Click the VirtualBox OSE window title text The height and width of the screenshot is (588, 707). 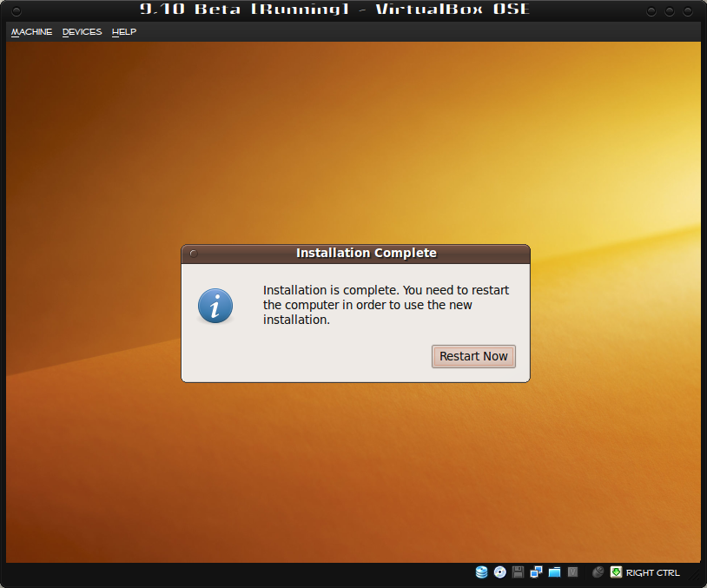pyautogui.click(x=334, y=9)
